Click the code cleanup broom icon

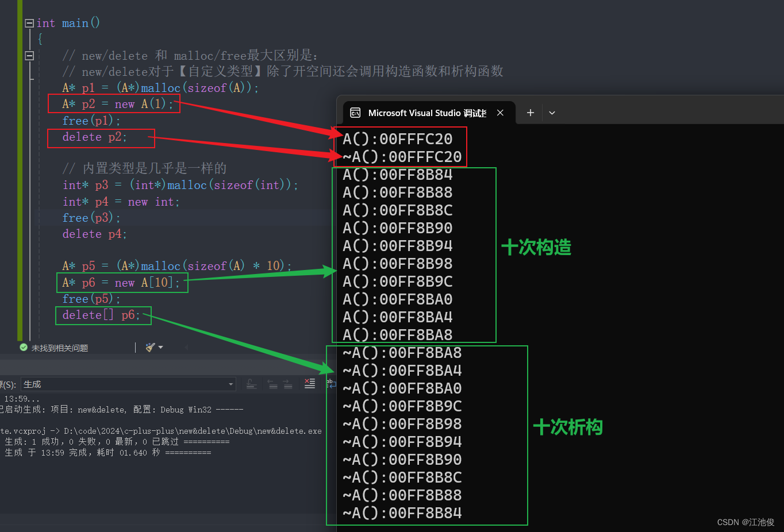tap(151, 347)
